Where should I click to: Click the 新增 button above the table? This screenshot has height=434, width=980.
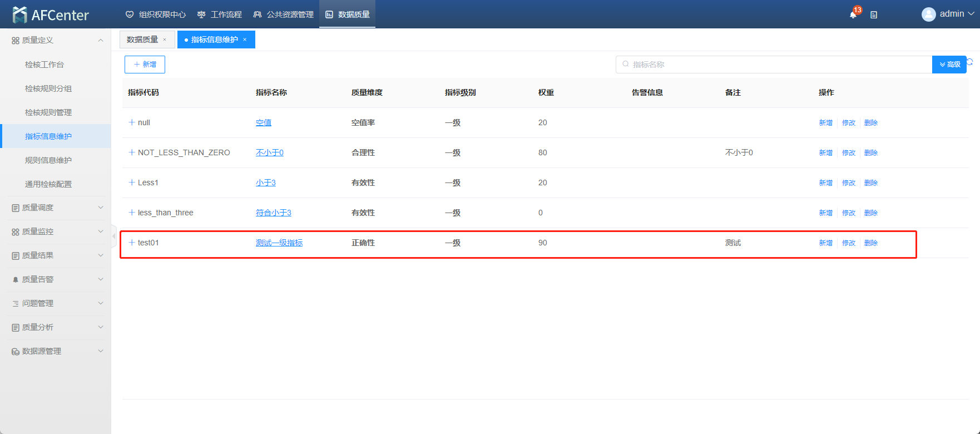click(x=145, y=65)
